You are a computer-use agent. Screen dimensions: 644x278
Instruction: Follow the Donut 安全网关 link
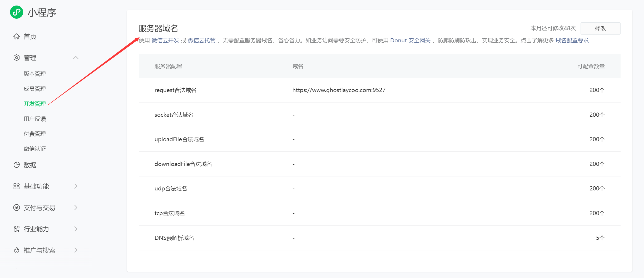pos(410,41)
